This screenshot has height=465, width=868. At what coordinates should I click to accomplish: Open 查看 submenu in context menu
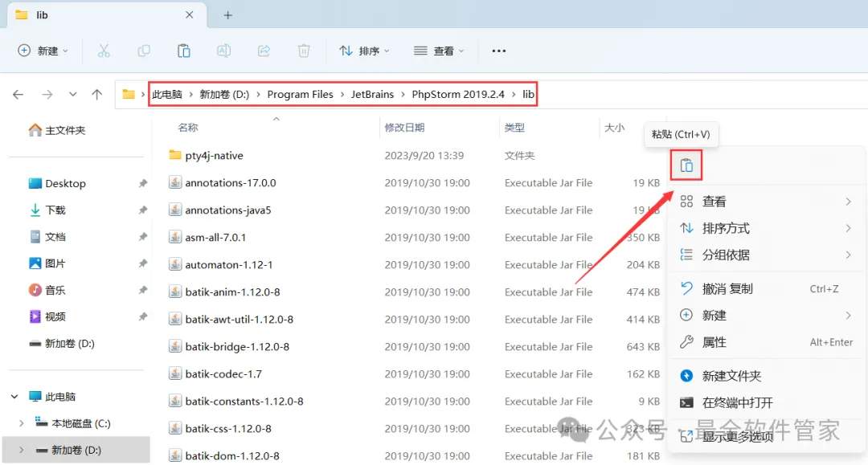[767, 202]
